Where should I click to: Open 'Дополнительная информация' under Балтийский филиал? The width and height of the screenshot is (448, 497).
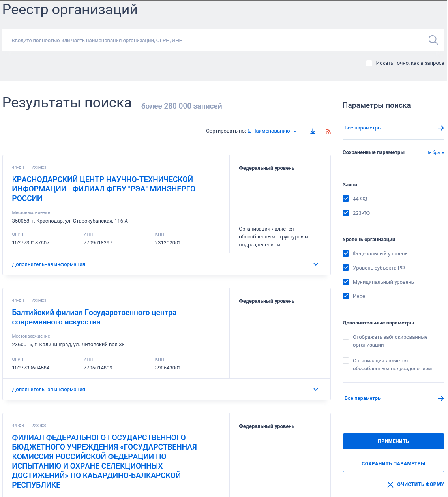[49, 390]
